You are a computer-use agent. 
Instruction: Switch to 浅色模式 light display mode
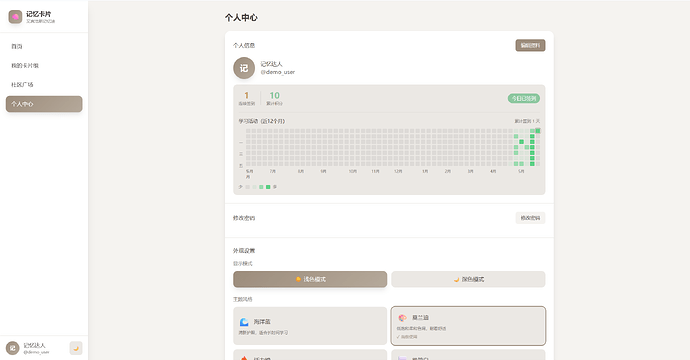pyautogui.click(x=310, y=279)
